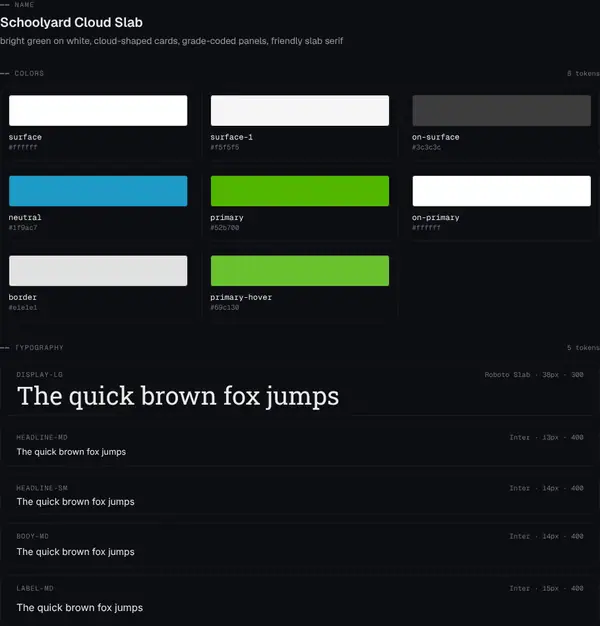Click the TYPOGRAPHY section header
Screen dimensions: 600x626
(x=39, y=348)
